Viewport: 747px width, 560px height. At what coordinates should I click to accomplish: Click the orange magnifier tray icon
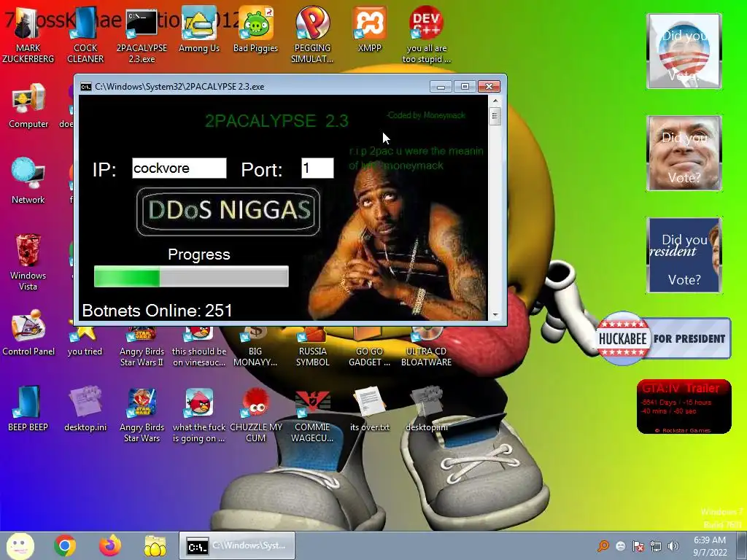(x=603, y=545)
